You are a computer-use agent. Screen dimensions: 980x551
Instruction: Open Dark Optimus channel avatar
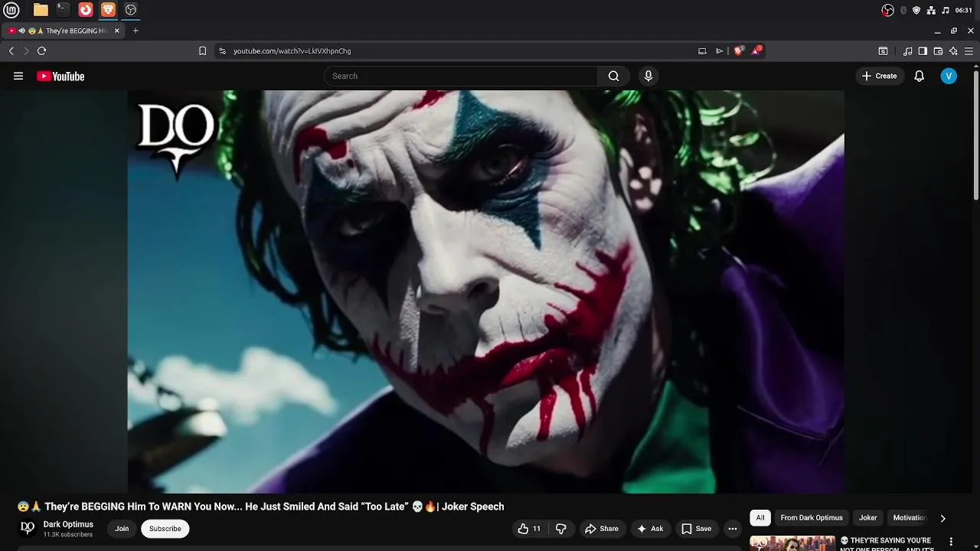(28, 528)
